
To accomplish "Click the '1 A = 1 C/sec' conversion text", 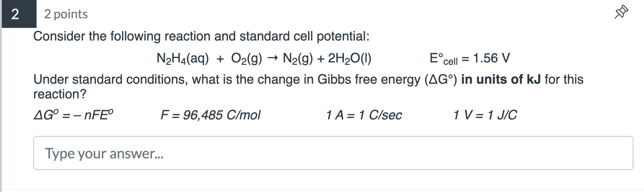I will pyautogui.click(x=364, y=115).
